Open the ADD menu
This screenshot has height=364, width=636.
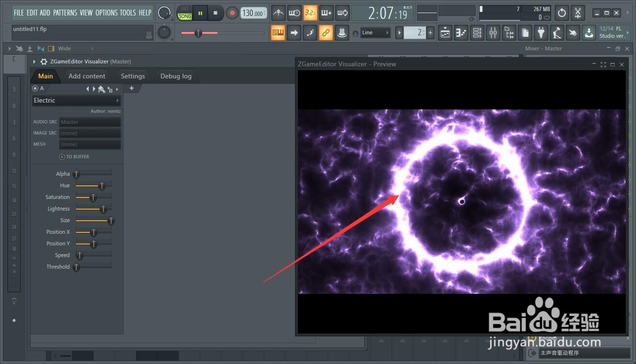(45, 13)
